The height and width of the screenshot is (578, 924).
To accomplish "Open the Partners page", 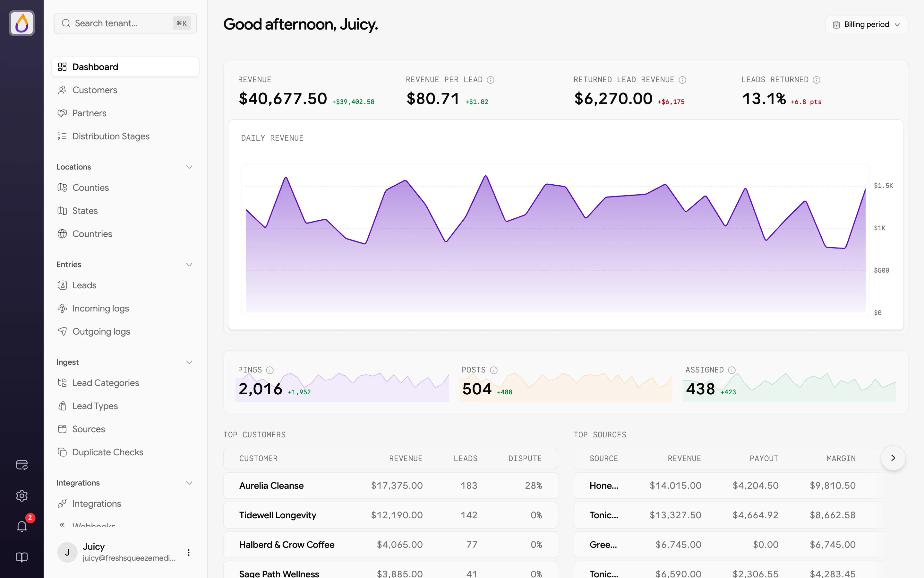I will tap(125, 113).
